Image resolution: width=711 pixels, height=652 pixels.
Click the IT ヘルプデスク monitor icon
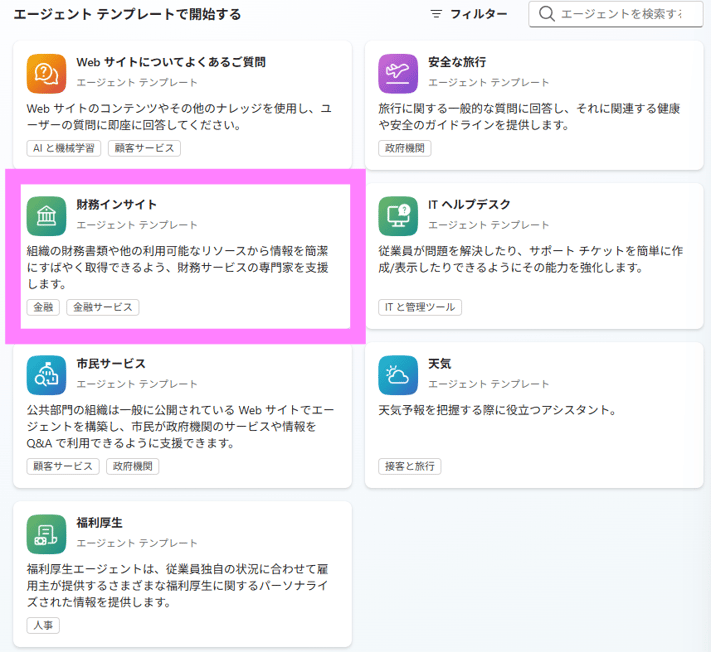tap(398, 216)
